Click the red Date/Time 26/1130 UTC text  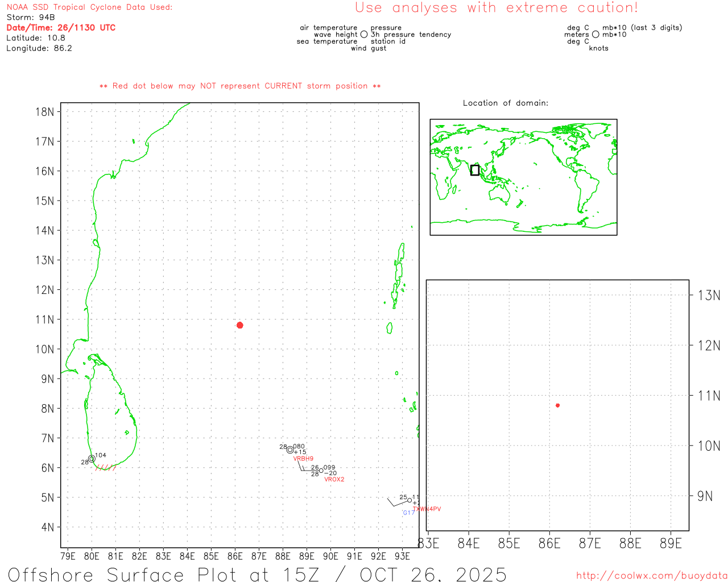pyautogui.click(x=61, y=27)
